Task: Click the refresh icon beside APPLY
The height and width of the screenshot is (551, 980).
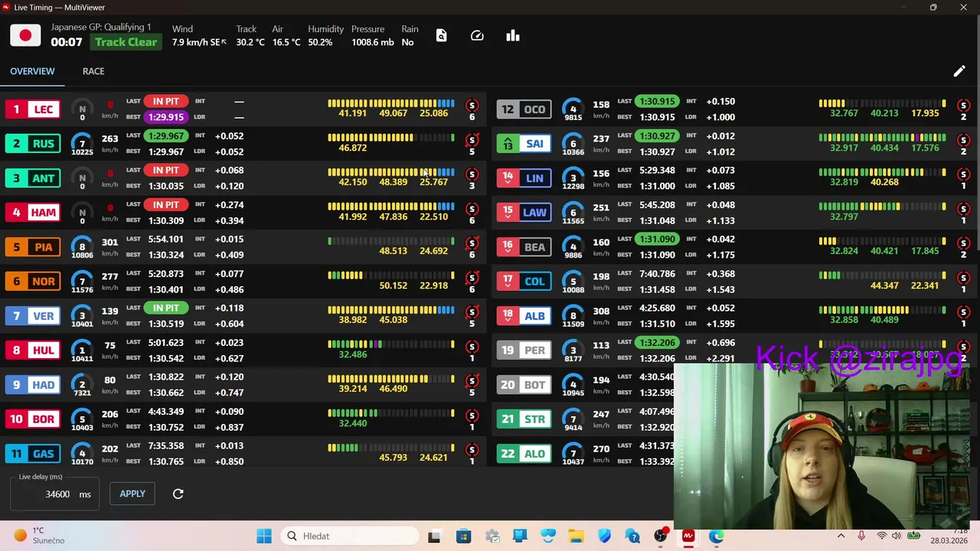Action: tap(178, 494)
